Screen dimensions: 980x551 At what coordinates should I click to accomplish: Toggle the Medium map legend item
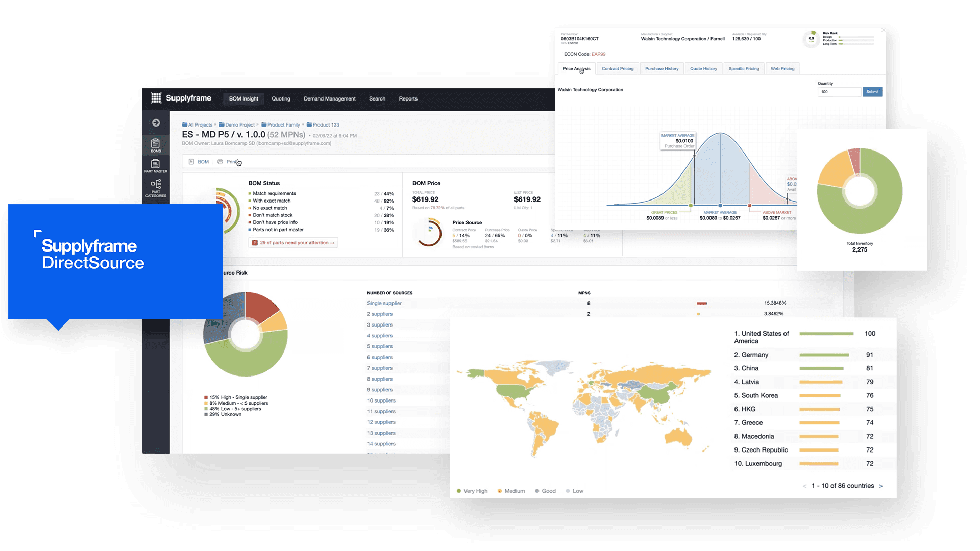click(511, 491)
